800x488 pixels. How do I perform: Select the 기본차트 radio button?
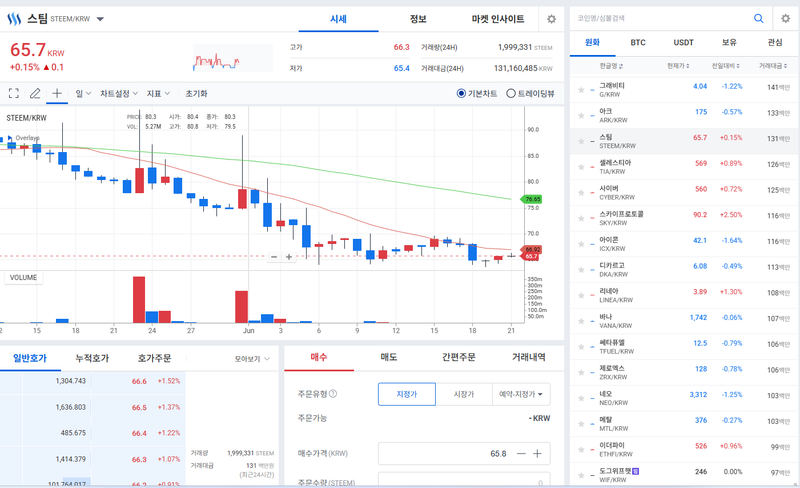tap(461, 93)
